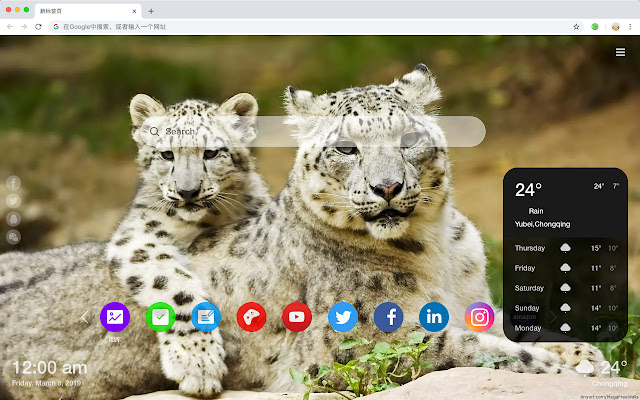Click the Friday forecast row

(565, 268)
